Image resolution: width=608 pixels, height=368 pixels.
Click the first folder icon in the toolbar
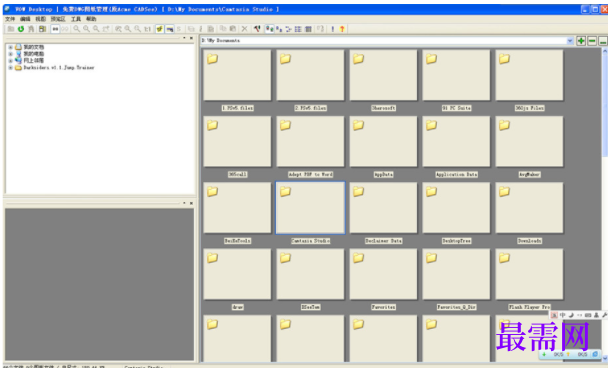click(11, 29)
